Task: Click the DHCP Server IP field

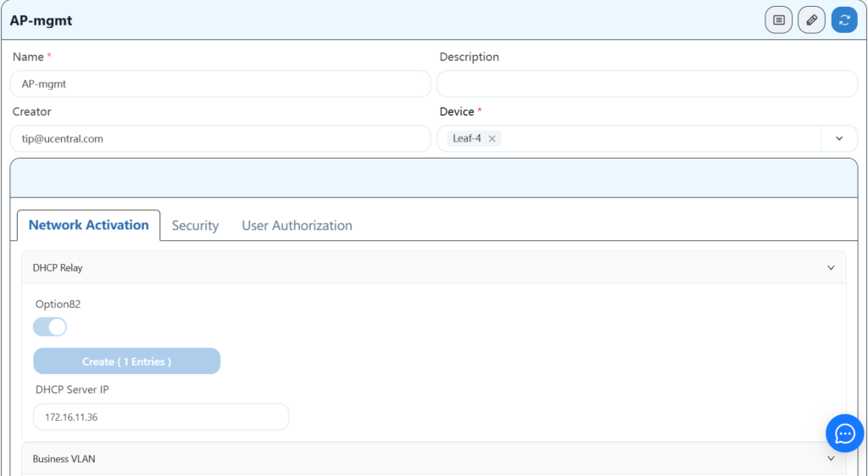Action: pos(161,417)
